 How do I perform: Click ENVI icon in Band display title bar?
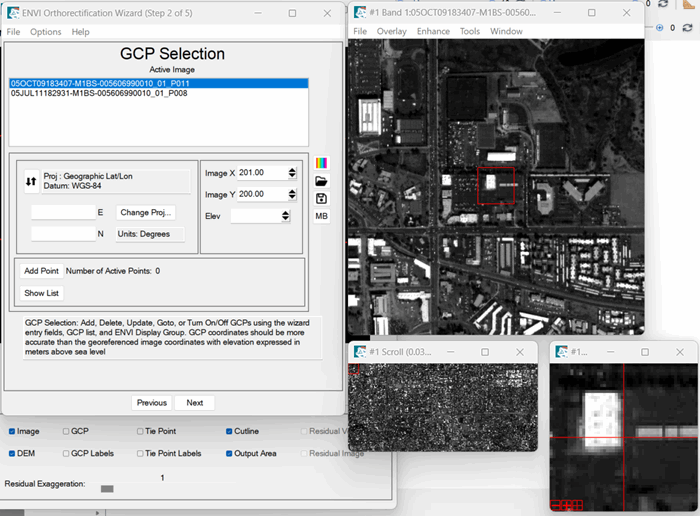pos(360,13)
